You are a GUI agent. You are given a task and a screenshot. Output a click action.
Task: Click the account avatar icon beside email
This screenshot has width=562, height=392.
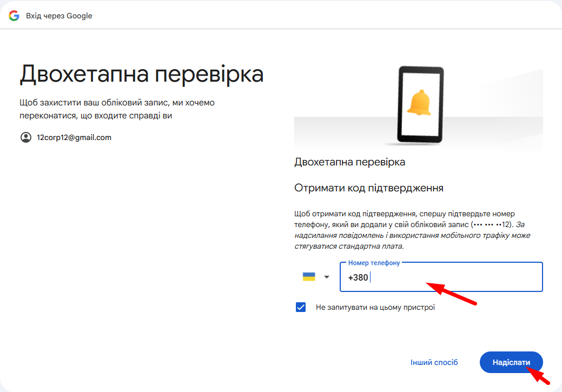(x=25, y=137)
